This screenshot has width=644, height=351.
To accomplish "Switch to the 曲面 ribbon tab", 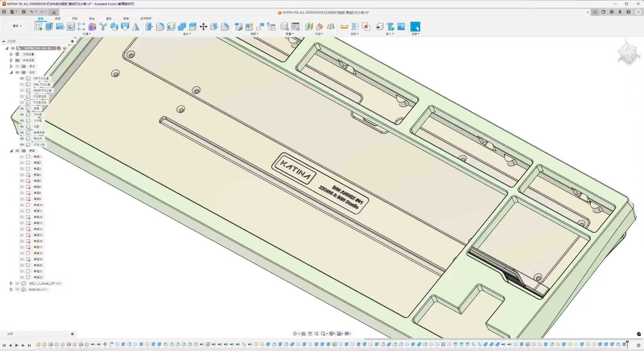I will click(58, 19).
